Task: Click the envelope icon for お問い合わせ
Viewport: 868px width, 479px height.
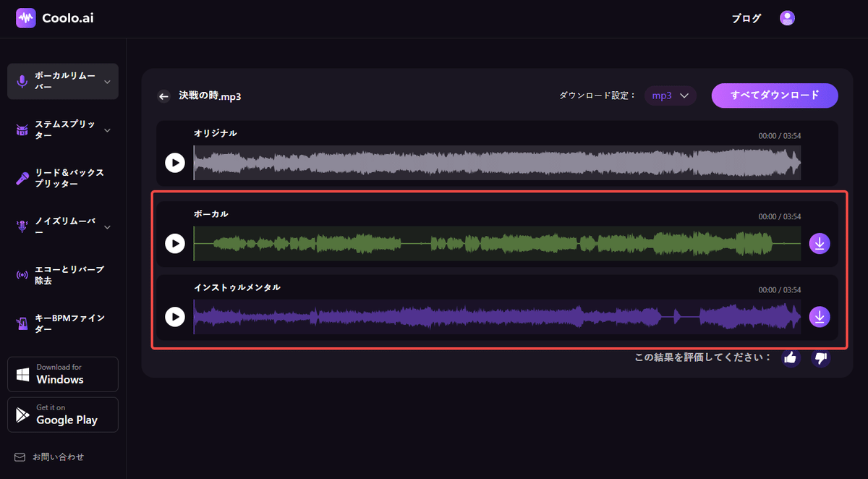Action: pos(20,457)
